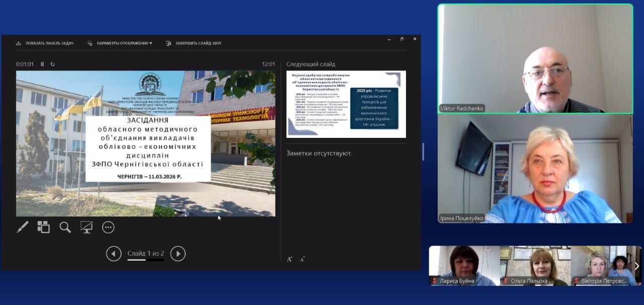The image size is (644, 305).
Task: Increase the notes text size
Action: point(289,259)
